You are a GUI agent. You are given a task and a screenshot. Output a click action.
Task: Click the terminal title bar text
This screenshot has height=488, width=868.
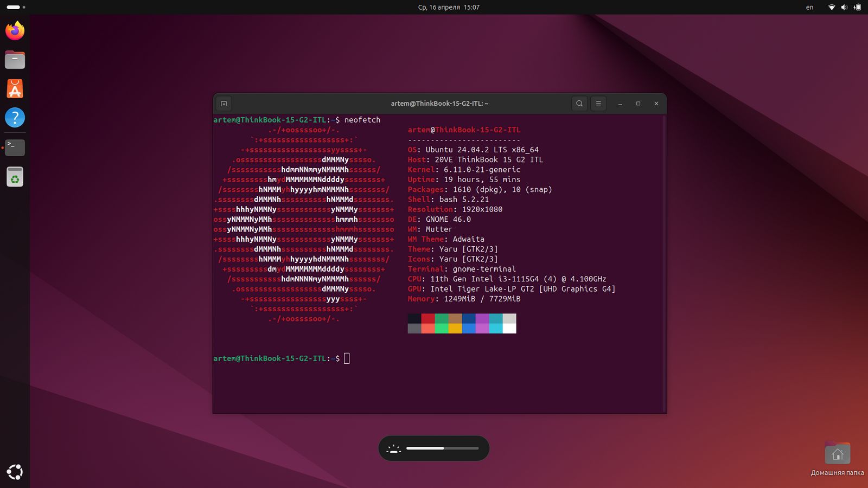439,104
